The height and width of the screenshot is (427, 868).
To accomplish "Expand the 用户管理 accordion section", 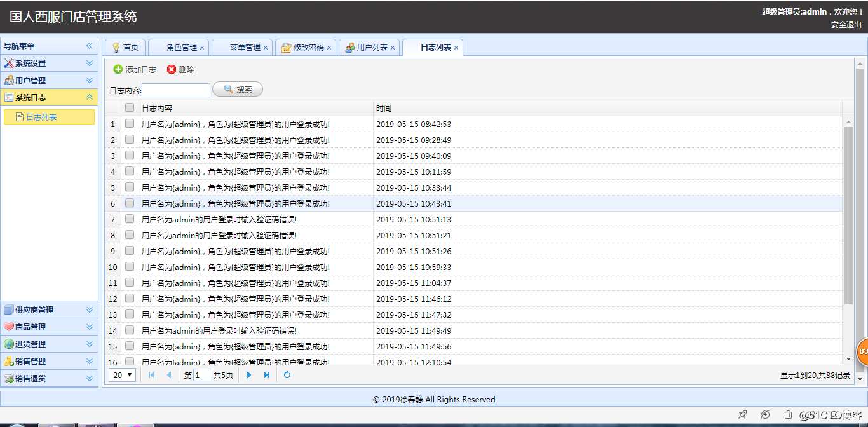I will [90, 81].
